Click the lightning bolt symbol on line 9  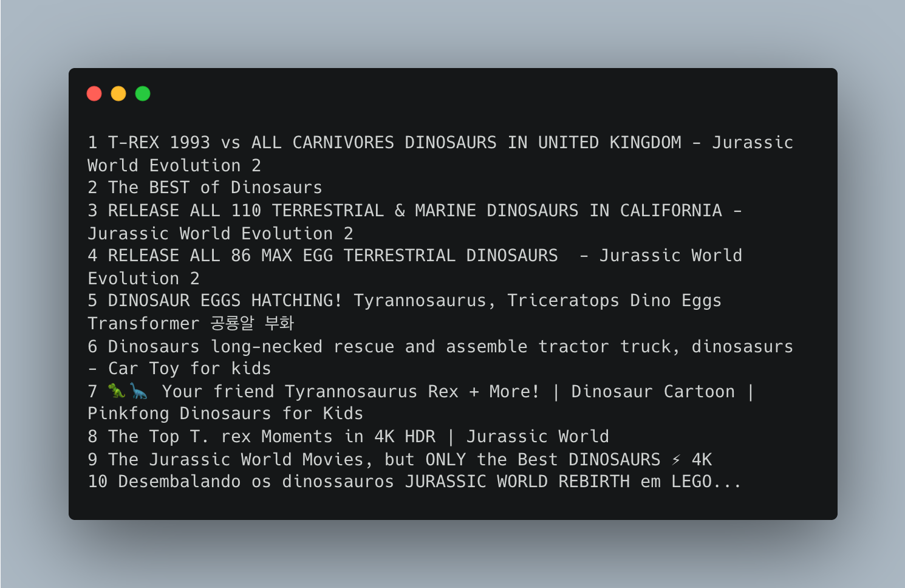pos(676,460)
